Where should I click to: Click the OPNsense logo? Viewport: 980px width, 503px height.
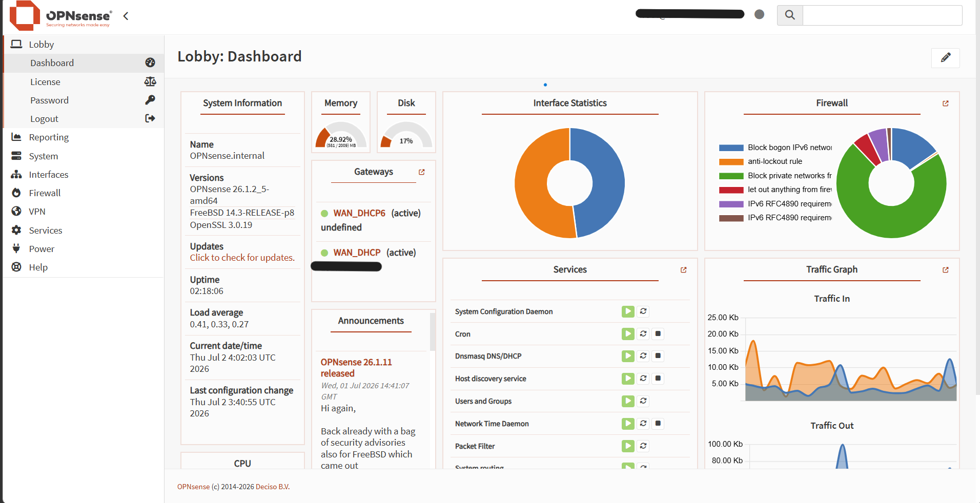(60, 15)
